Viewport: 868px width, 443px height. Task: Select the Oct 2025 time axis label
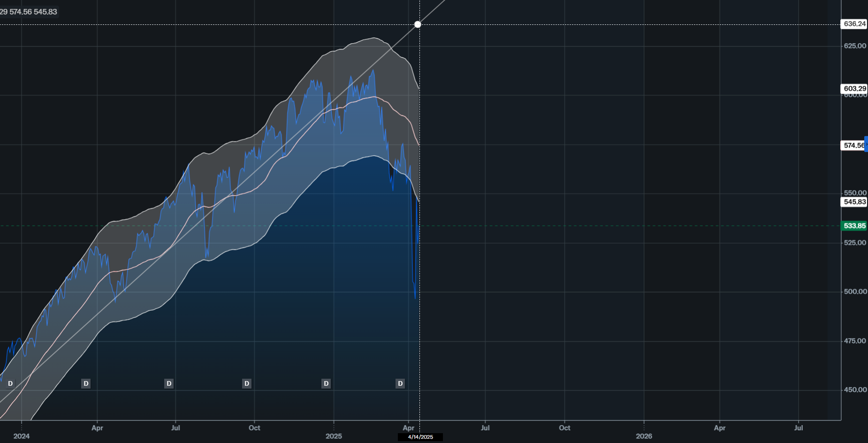[564, 428]
